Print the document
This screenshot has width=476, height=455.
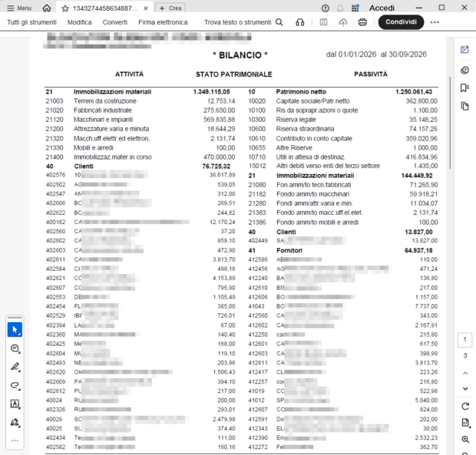(x=362, y=22)
